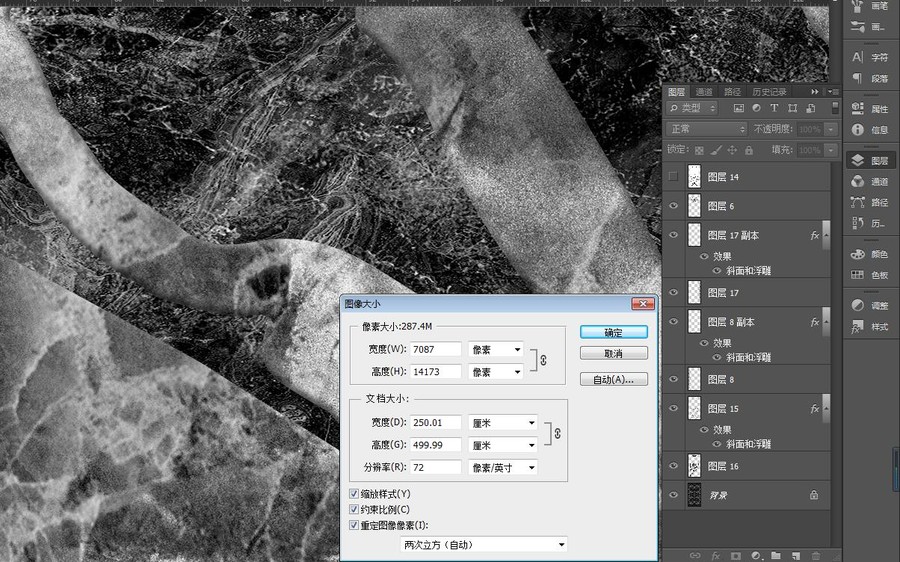900x562 pixels.
Task: Click the 取消 button
Action: coord(614,353)
